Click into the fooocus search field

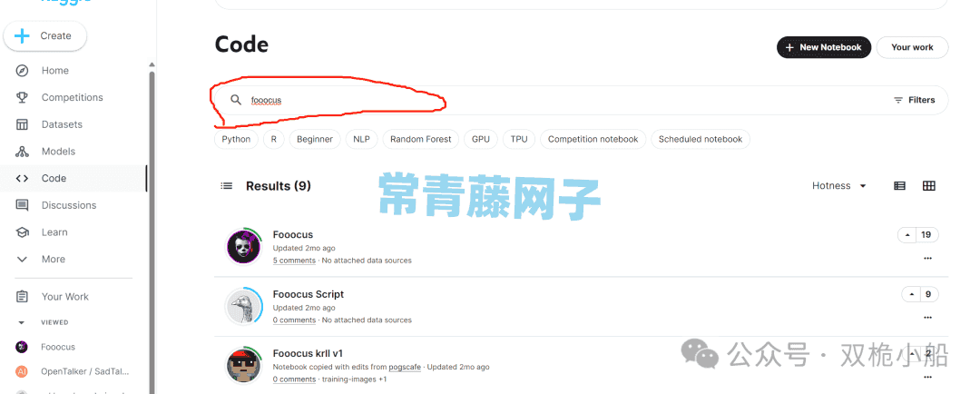[x=581, y=100]
